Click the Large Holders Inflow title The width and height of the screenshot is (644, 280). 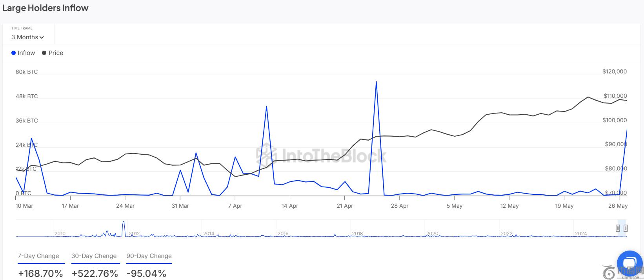45,8
